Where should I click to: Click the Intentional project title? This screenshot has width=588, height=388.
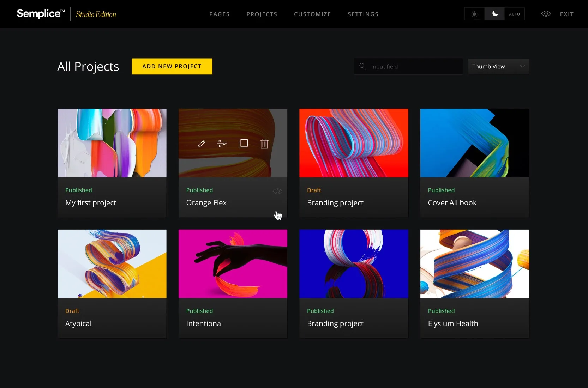tap(204, 323)
